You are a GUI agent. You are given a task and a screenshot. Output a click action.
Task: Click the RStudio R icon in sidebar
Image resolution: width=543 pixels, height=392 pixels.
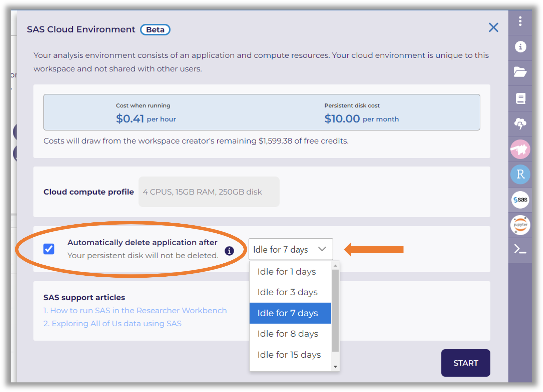(520, 174)
